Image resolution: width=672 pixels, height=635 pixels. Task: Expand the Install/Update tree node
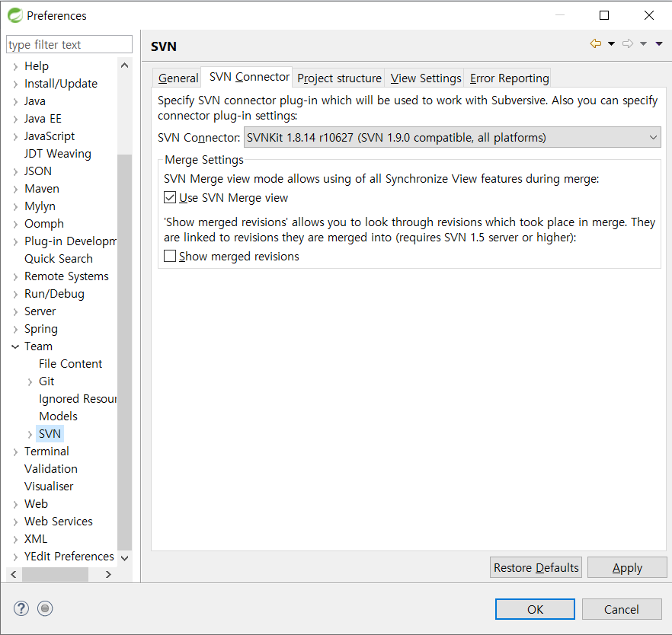[15, 84]
